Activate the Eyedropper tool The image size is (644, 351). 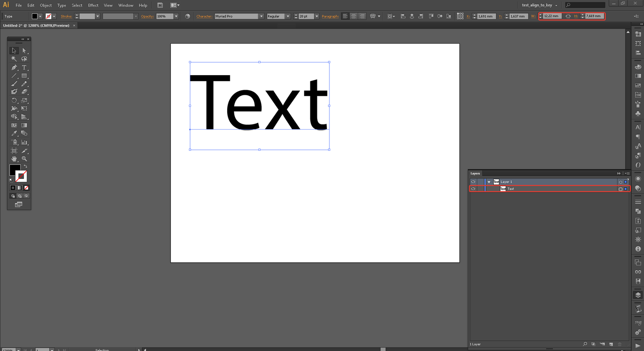(x=14, y=133)
